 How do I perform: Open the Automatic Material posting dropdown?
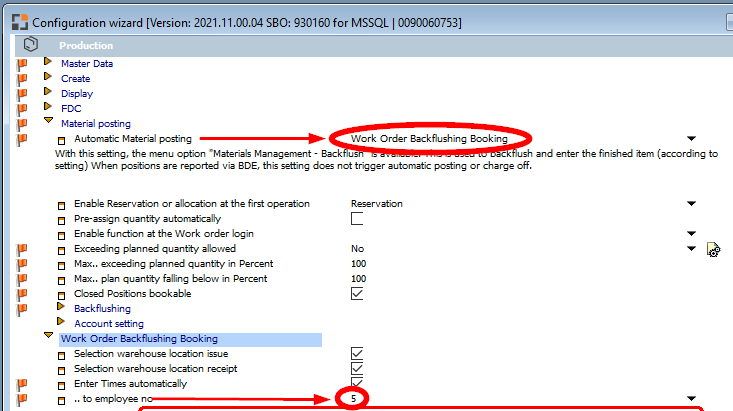[690, 138]
